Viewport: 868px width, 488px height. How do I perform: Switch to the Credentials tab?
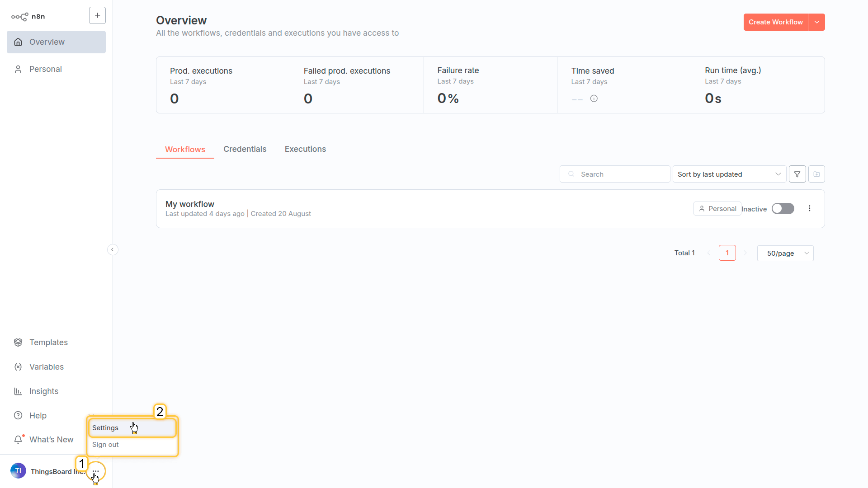[x=245, y=149]
